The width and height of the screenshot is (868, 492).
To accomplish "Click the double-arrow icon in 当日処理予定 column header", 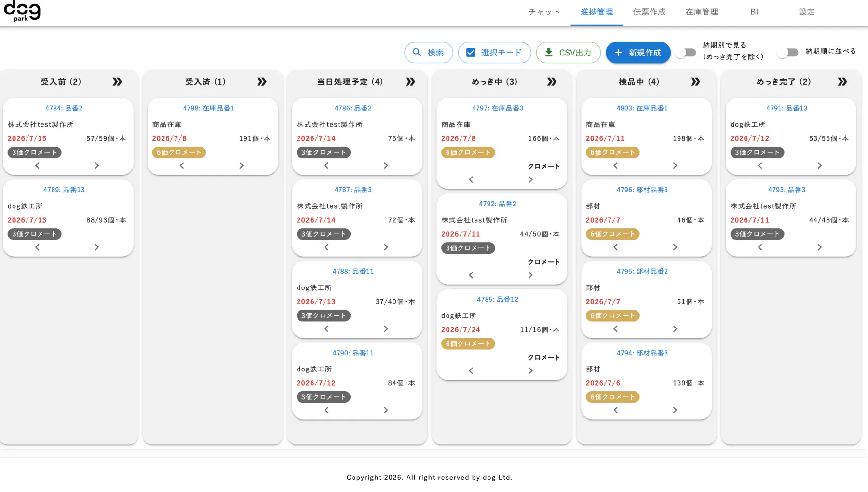I will [x=410, y=82].
